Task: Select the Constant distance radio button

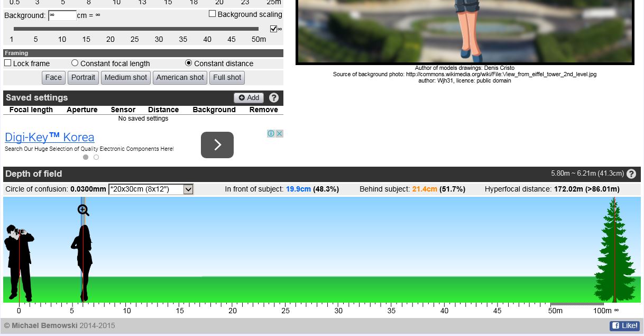Action: [189, 63]
